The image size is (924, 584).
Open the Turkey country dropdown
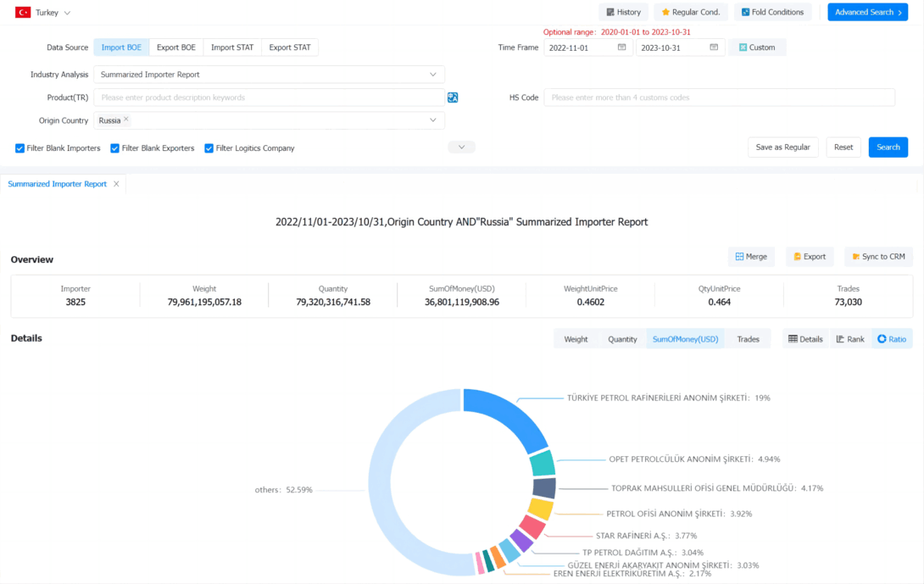tap(67, 13)
